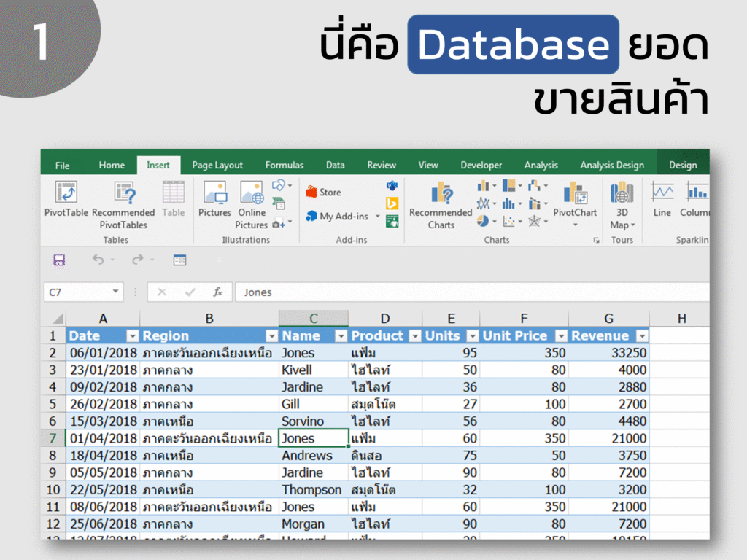Image resolution: width=747 pixels, height=560 pixels.
Task: Insert a Line sparkline
Action: coord(662,198)
